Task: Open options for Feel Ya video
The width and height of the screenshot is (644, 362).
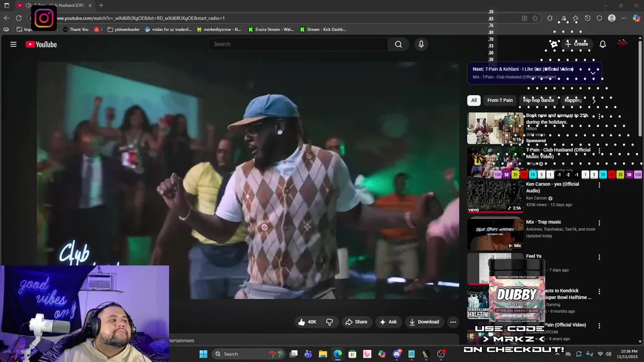Action: pos(599,257)
